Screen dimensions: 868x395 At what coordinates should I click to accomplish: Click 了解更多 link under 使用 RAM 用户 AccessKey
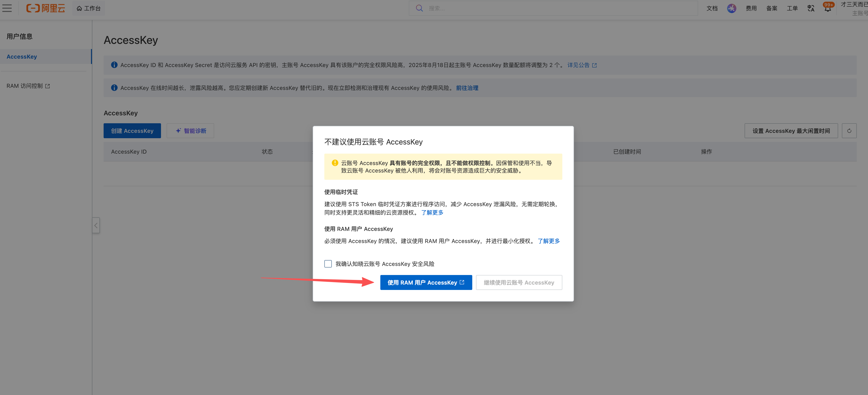(549, 241)
